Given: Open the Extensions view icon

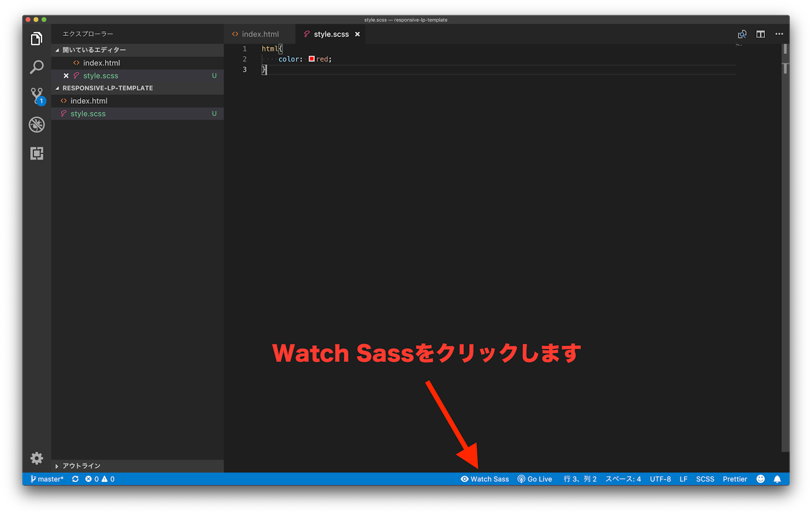Looking at the screenshot, I should (x=37, y=153).
